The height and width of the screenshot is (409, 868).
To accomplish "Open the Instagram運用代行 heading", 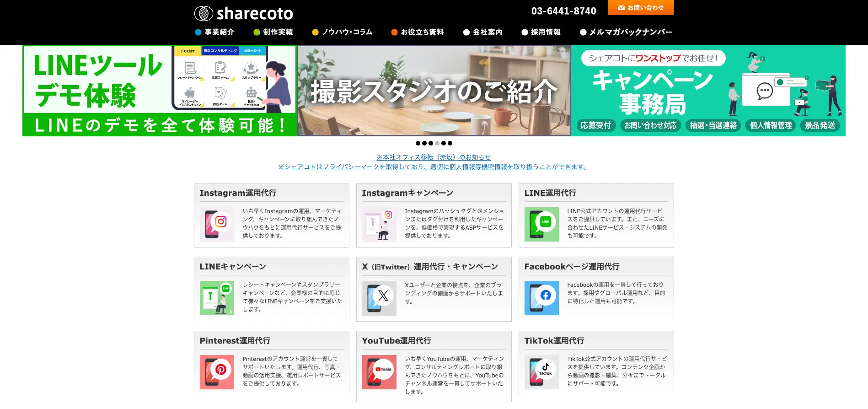I will point(238,193).
